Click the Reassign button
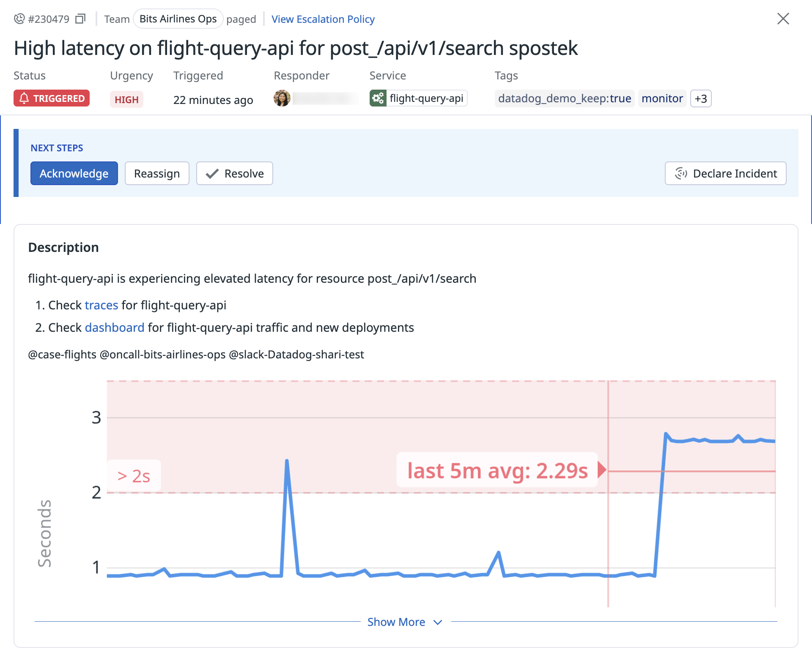This screenshot has width=812, height=661. coord(157,173)
